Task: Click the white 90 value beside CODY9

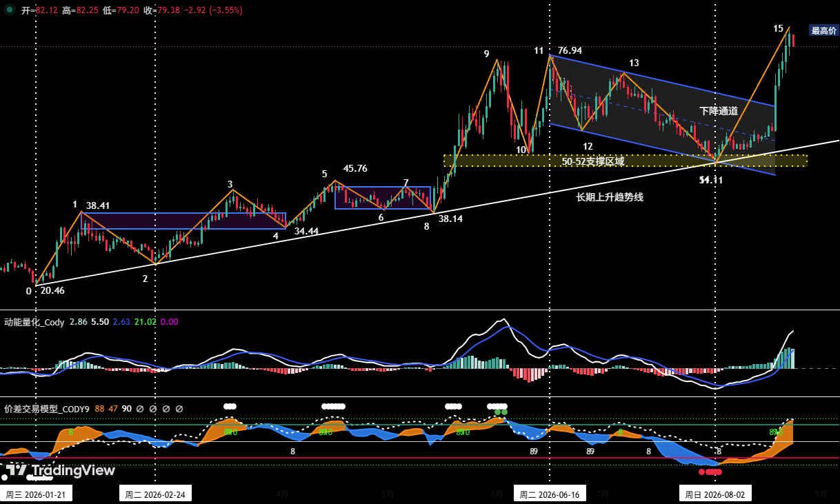Action: 127,409
